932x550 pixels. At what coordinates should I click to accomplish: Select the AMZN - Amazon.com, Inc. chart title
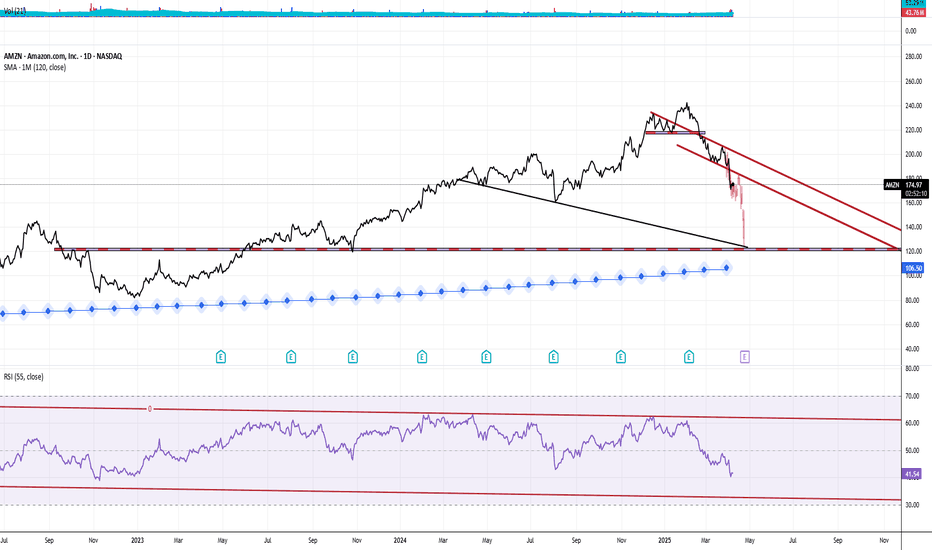[x=62, y=56]
